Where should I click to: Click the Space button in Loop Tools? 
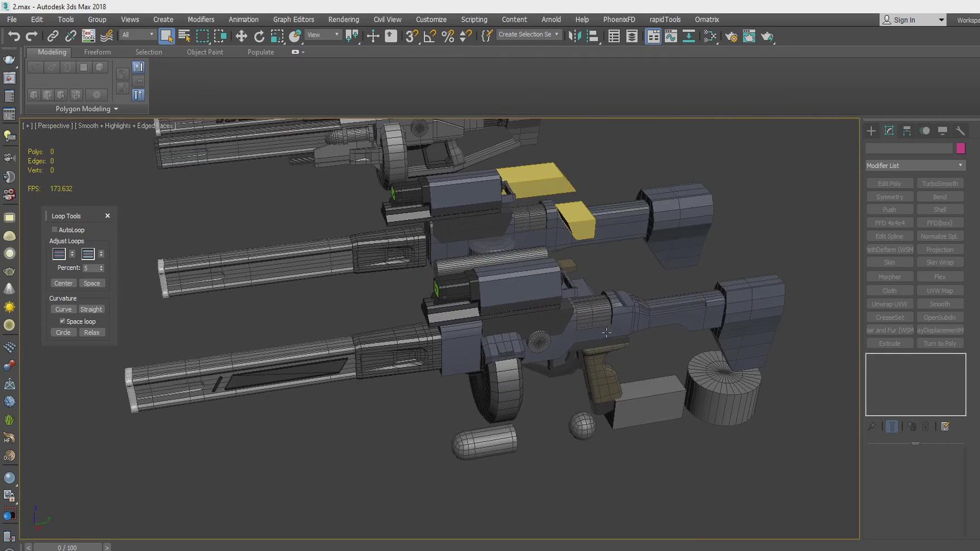click(x=91, y=283)
